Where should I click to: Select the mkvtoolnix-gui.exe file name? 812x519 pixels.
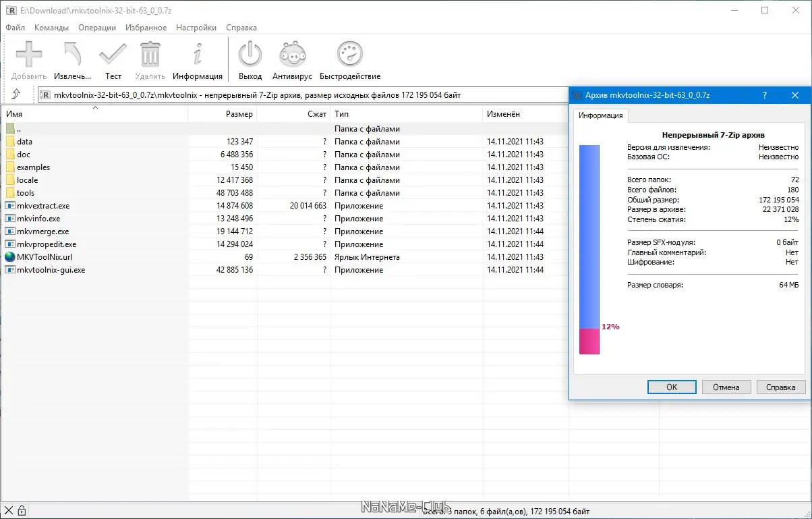pyautogui.click(x=51, y=270)
